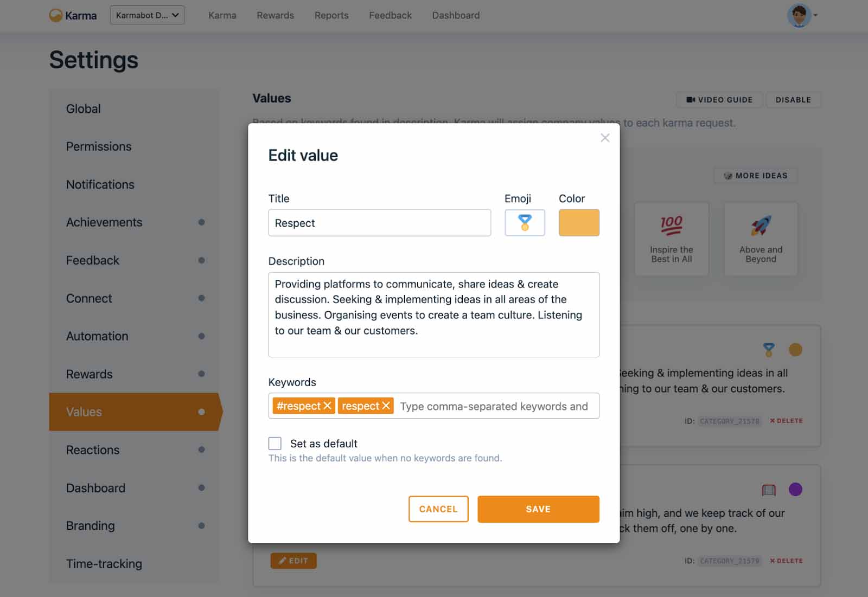Open the user avatar menu
The height and width of the screenshot is (597, 868).
click(x=799, y=15)
